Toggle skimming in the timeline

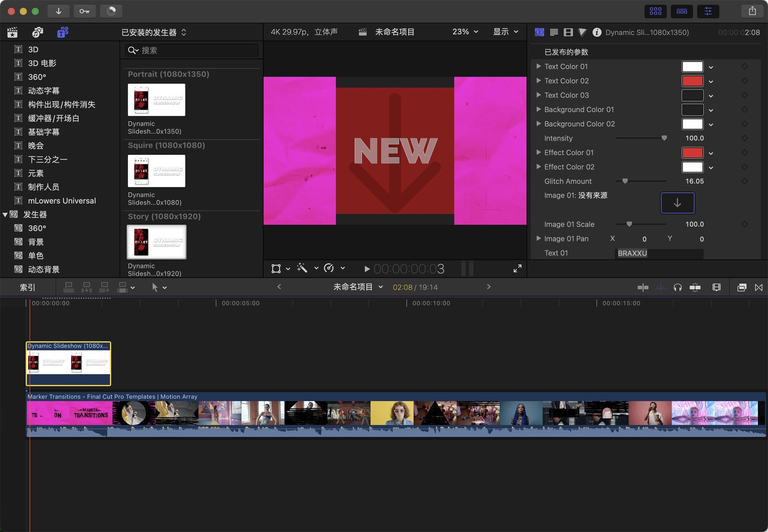(x=642, y=288)
